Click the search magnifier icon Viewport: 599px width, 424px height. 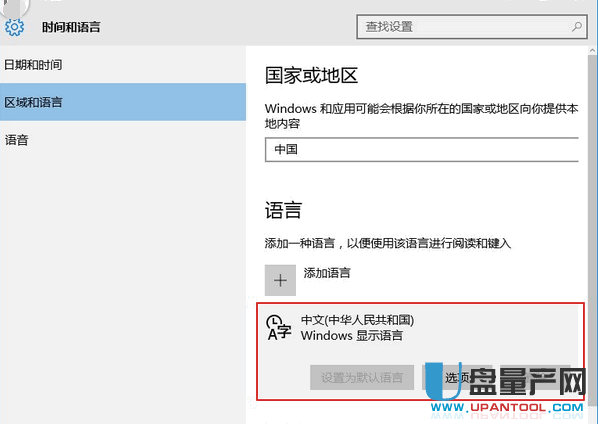click(x=576, y=27)
